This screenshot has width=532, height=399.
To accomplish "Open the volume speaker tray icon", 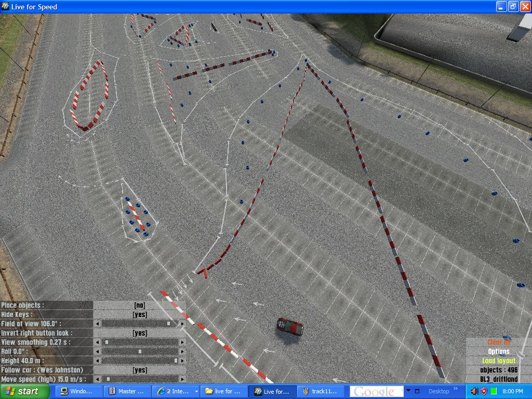I will pyautogui.click(x=474, y=391).
